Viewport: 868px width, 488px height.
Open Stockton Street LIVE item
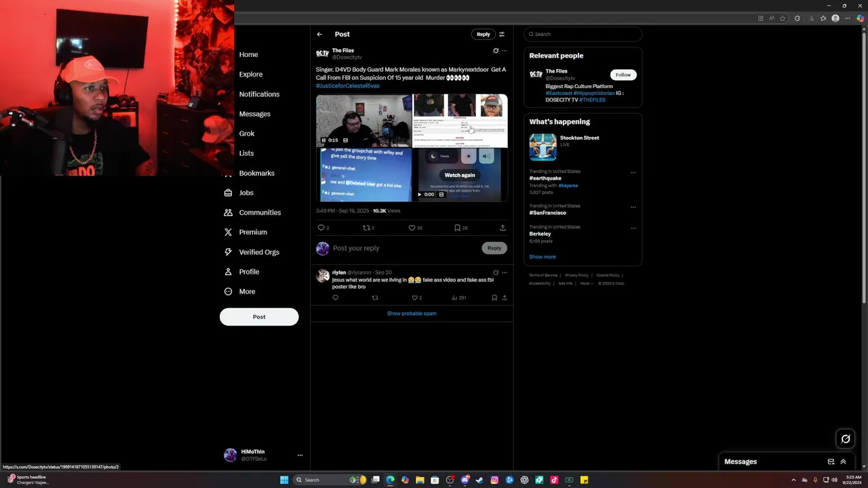point(583,146)
